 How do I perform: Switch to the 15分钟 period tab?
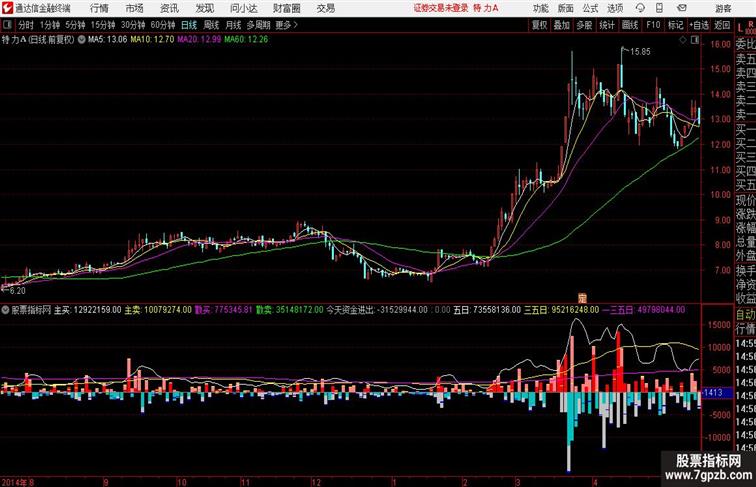click(103, 25)
